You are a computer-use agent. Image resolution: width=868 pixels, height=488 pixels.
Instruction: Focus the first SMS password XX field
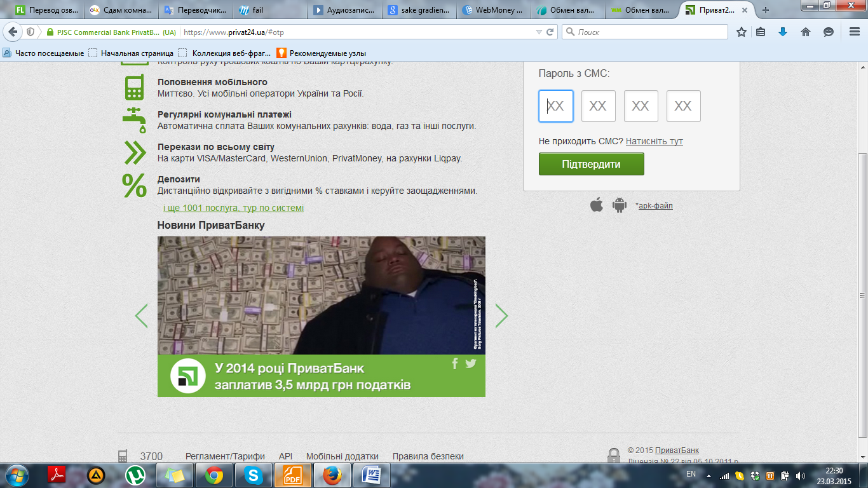[x=556, y=106]
